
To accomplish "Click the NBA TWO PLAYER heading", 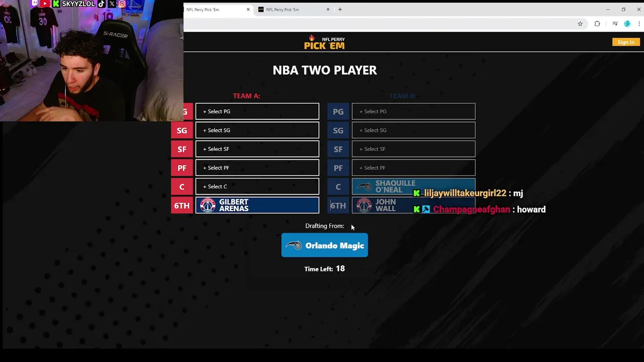I will [x=325, y=70].
